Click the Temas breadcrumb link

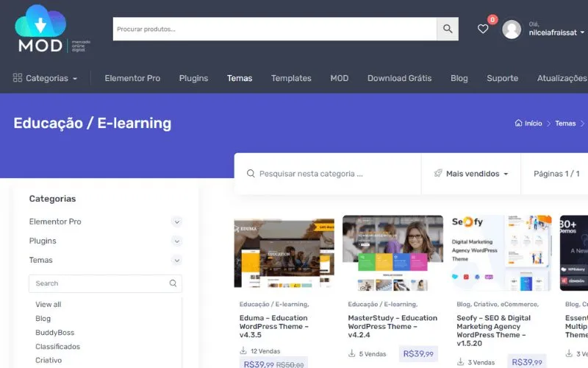(x=565, y=123)
